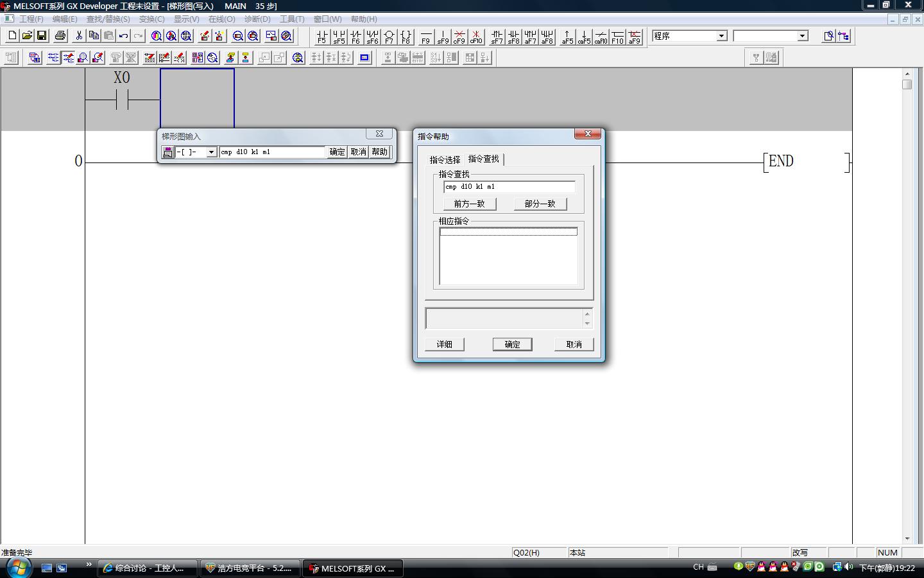Open the 在线(O) menu

pos(221,19)
